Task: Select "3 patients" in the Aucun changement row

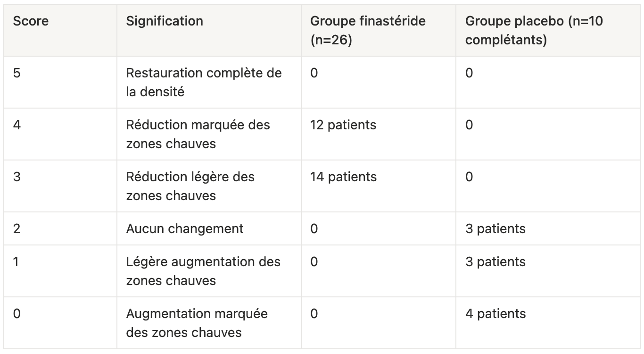Action: [x=495, y=229]
